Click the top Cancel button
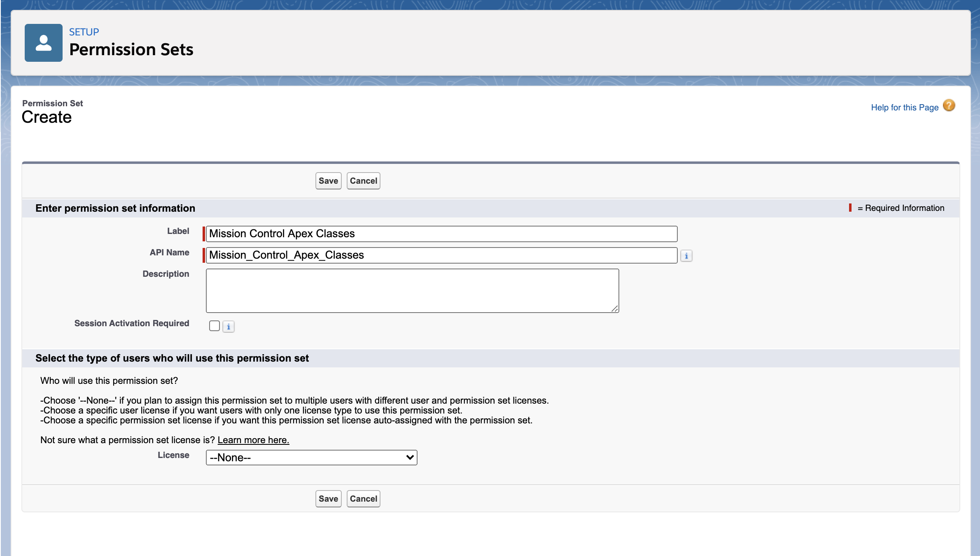The width and height of the screenshot is (980, 556). pyautogui.click(x=363, y=180)
